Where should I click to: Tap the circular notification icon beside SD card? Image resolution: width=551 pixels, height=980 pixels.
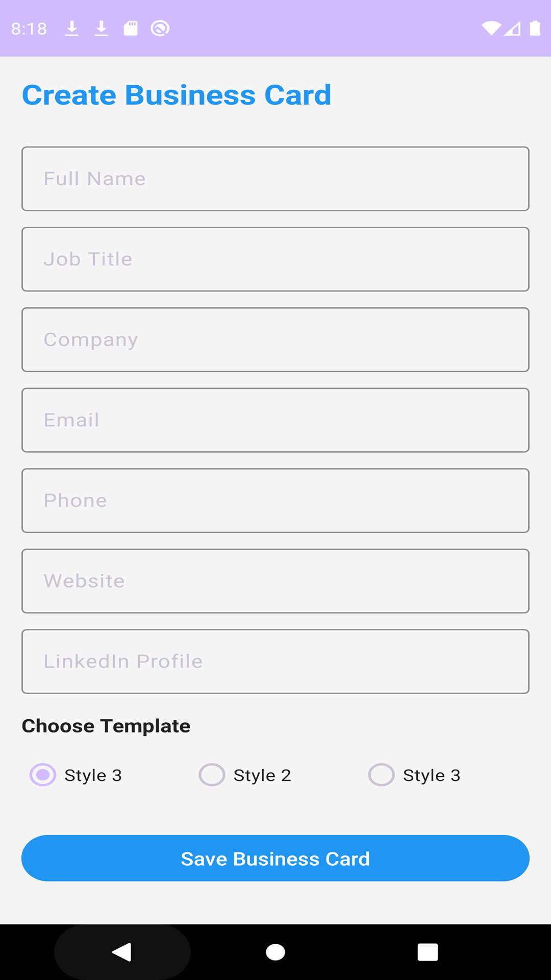pos(160,29)
